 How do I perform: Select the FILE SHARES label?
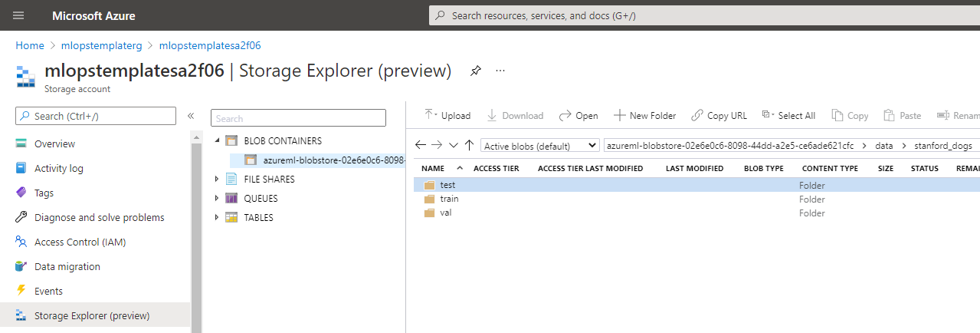point(269,179)
